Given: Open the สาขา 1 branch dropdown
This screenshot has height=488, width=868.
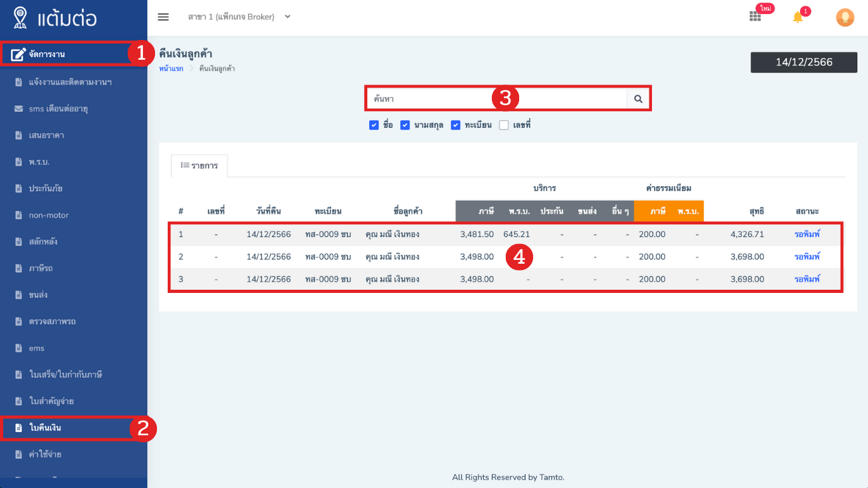Looking at the screenshot, I should (x=239, y=17).
